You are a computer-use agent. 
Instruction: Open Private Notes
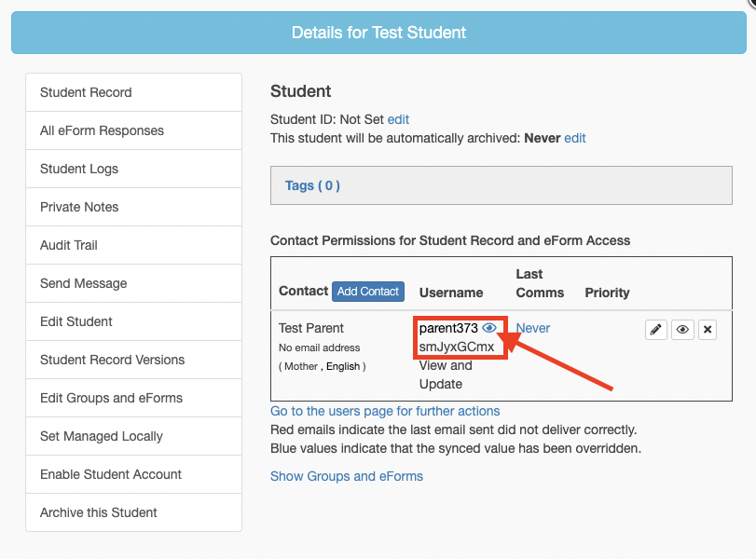[x=79, y=207]
